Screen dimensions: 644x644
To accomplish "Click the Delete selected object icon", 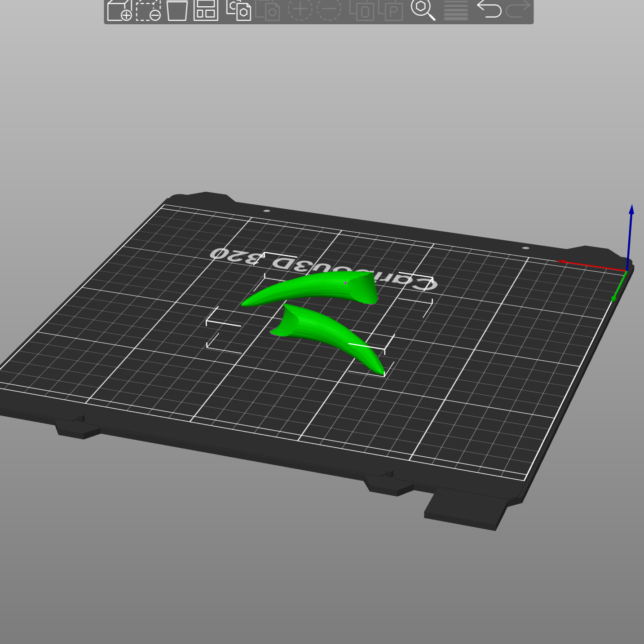I will [x=148, y=10].
